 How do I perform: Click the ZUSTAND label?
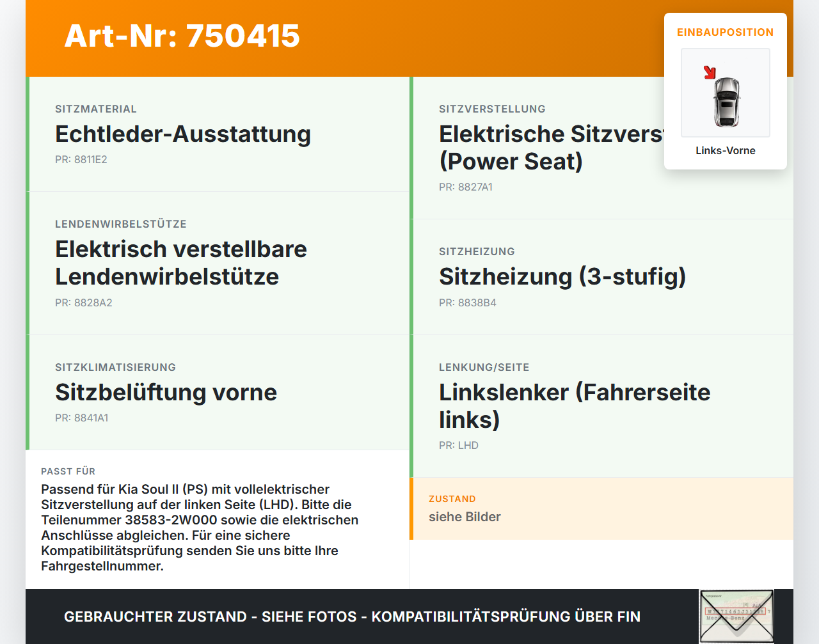coord(452,499)
